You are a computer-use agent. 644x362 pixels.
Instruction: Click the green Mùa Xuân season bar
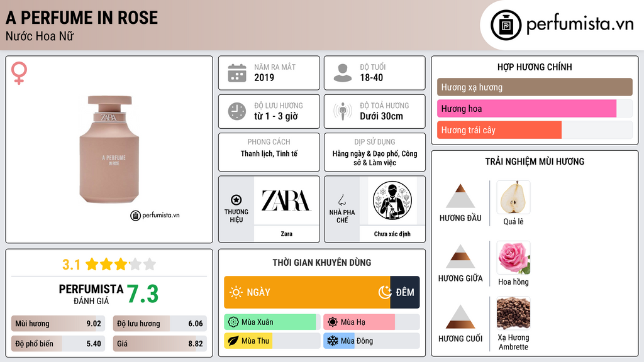(270, 322)
